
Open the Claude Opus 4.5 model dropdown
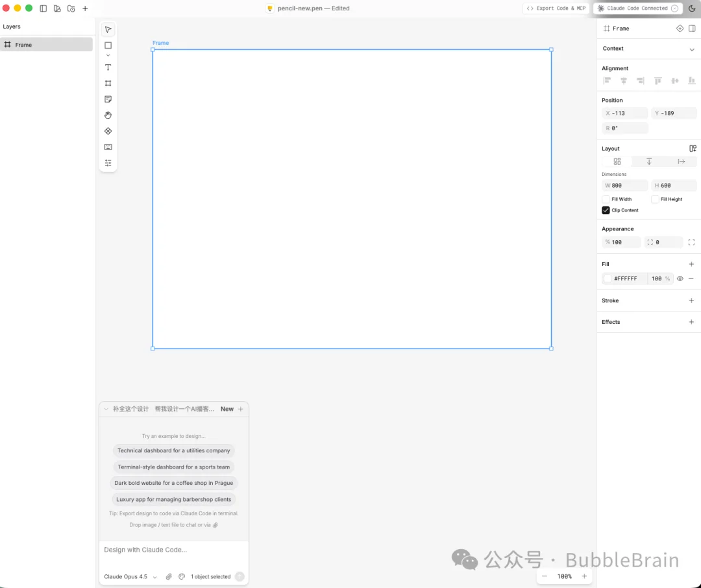[130, 576]
